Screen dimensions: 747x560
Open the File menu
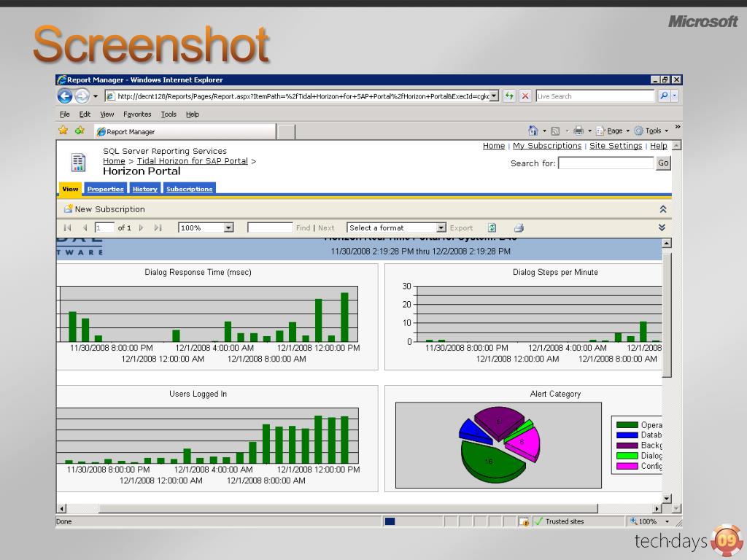pos(65,114)
